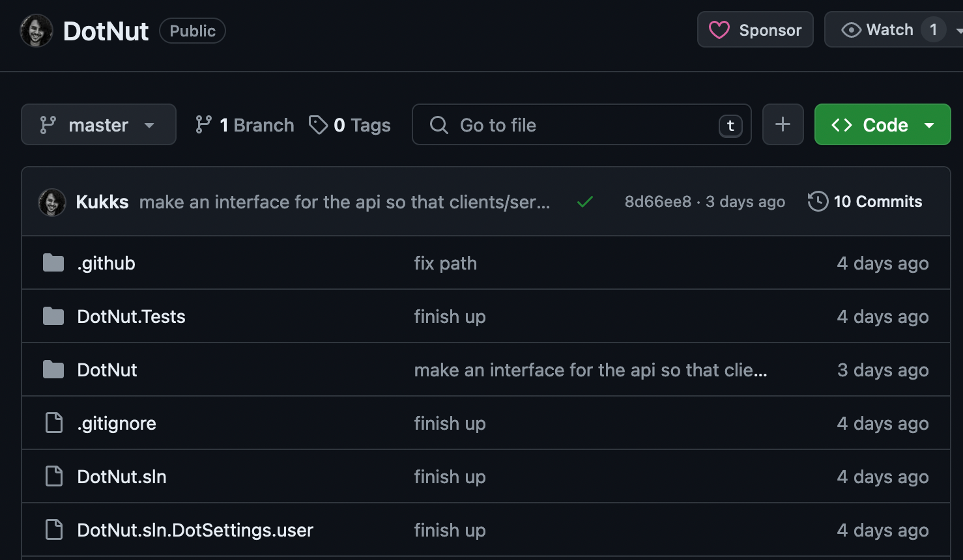Click the Kukks commit author avatar
This screenshot has height=560, width=963.
(x=52, y=202)
